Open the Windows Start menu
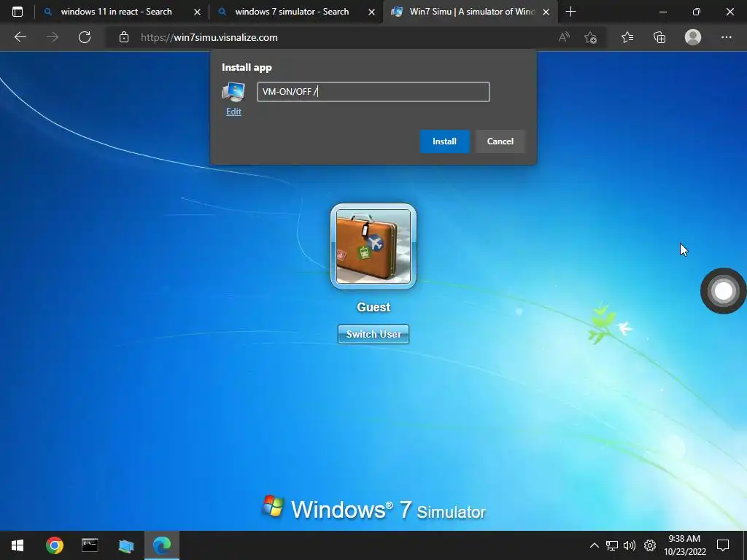 point(18,545)
